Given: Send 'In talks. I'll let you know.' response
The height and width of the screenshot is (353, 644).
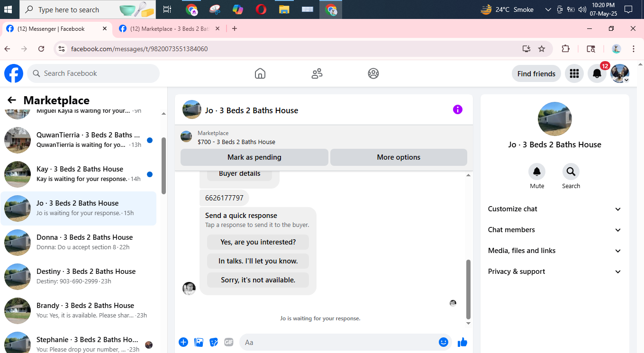Looking at the screenshot, I should pos(258,261).
